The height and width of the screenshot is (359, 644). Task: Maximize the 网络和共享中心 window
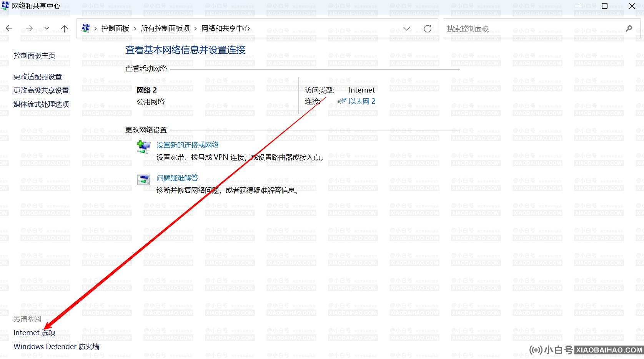pyautogui.click(x=604, y=6)
